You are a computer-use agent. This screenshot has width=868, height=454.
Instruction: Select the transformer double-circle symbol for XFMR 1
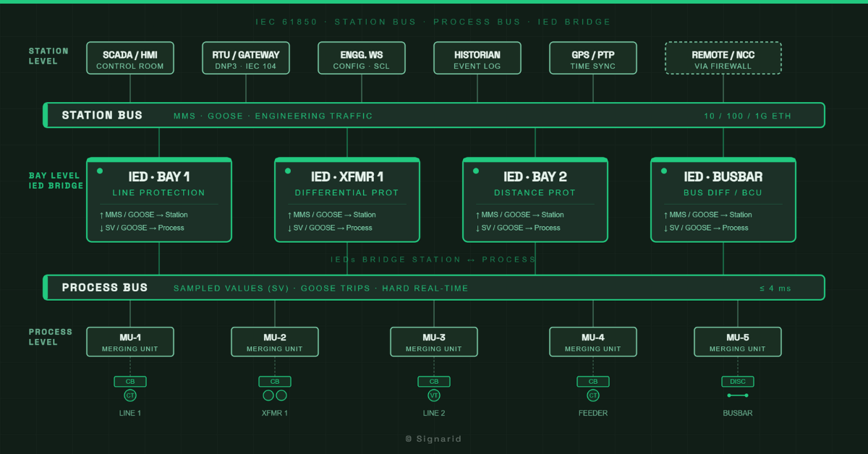pos(275,395)
